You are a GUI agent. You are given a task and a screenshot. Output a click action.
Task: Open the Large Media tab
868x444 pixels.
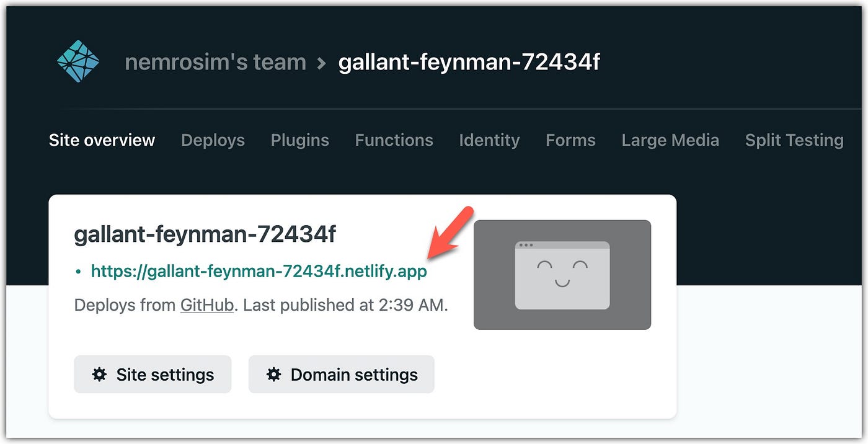point(670,140)
